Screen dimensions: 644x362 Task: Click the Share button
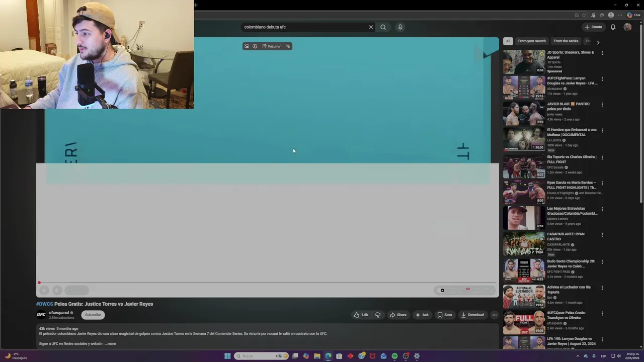[x=398, y=315]
